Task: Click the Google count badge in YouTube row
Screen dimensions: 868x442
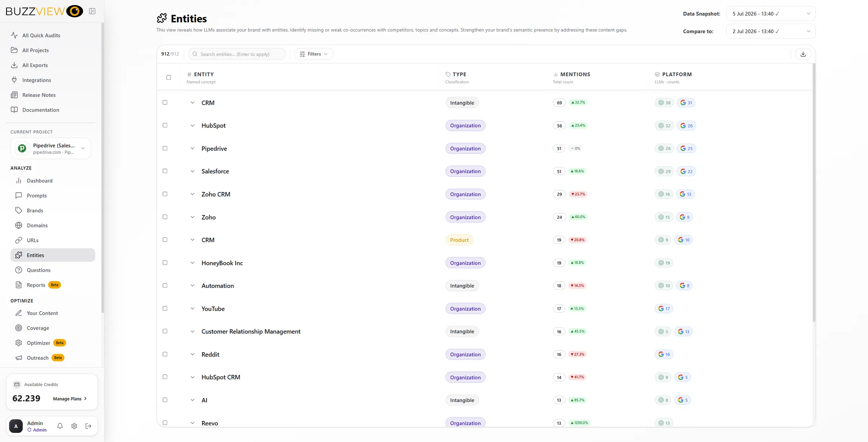Action: pos(664,308)
